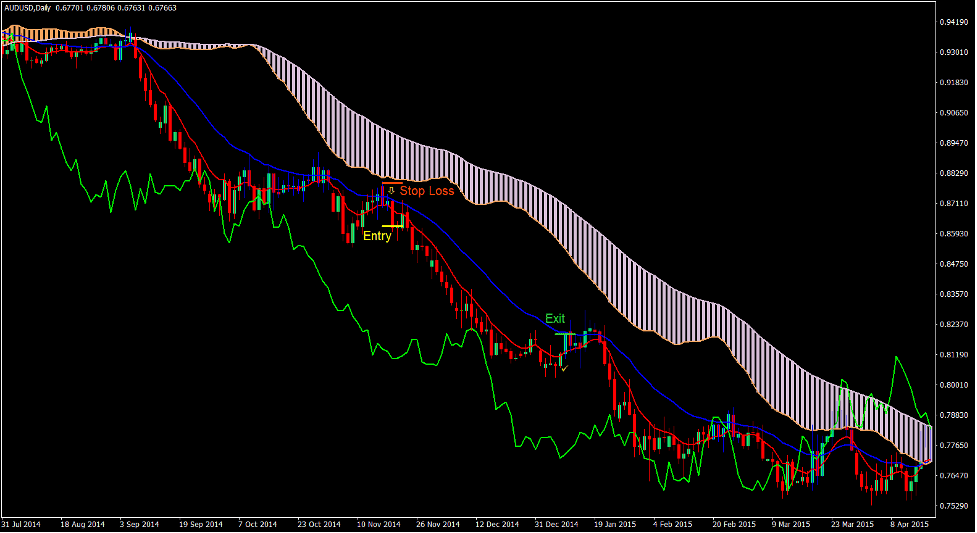977x533 pixels.
Task: Click the '23 Mar 2015' date label
Action: click(852, 524)
